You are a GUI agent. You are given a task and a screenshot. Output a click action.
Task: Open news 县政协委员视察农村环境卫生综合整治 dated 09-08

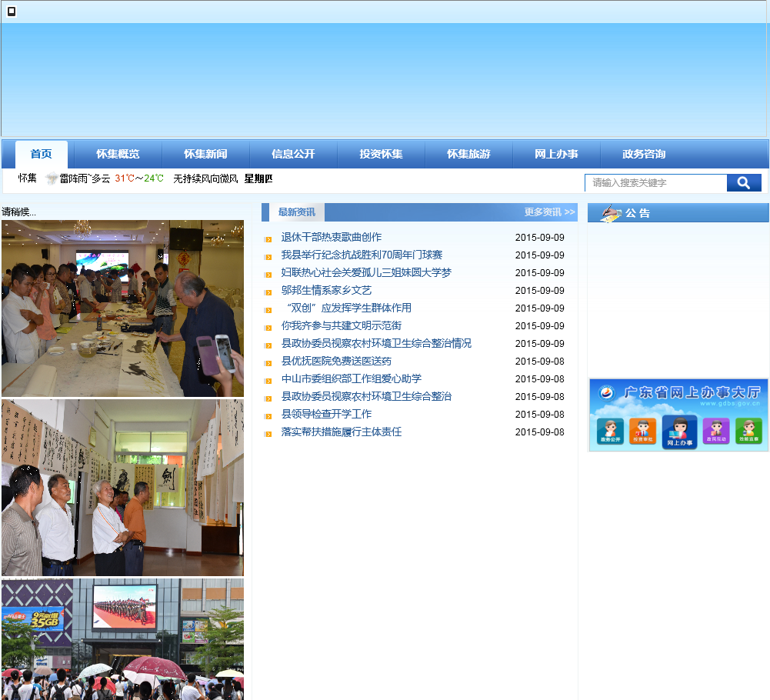tap(366, 396)
